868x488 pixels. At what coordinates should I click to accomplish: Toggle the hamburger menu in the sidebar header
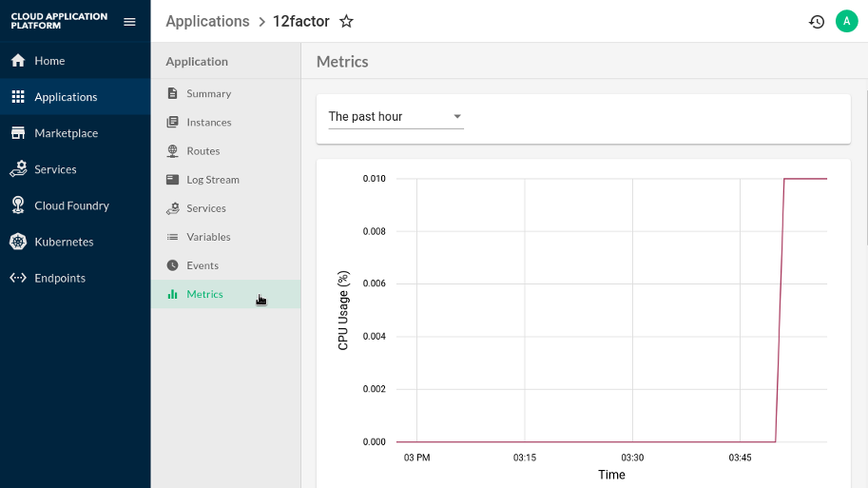click(129, 22)
